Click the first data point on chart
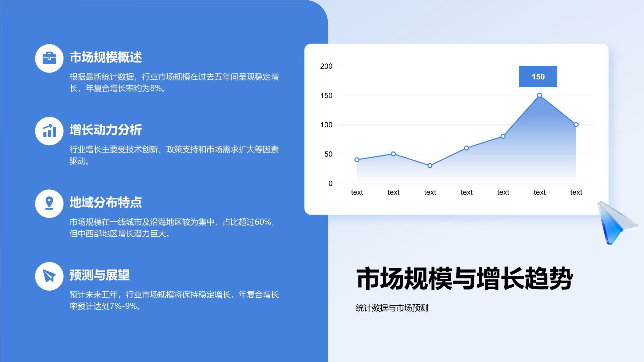 coord(357,160)
